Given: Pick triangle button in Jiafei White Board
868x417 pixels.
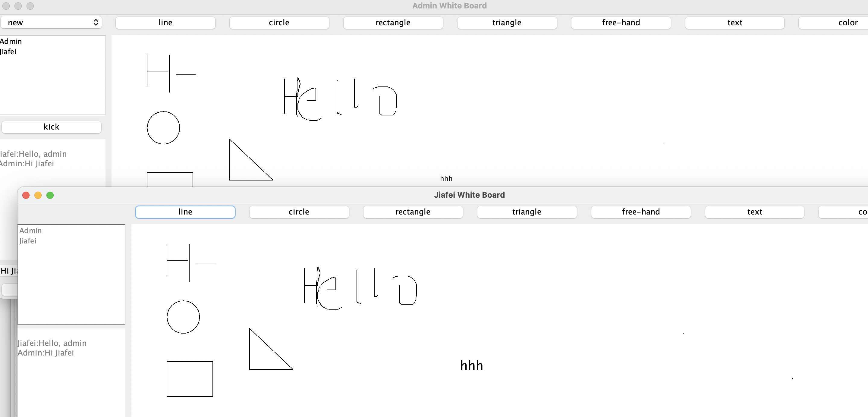Looking at the screenshot, I should pyautogui.click(x=527, y=212).
